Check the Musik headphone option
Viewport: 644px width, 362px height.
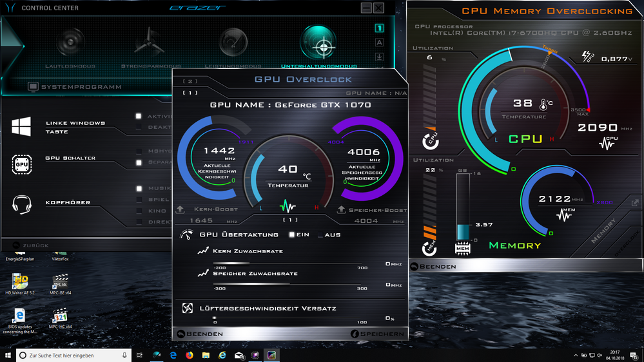pyautogui.click(x=139, y=189)
